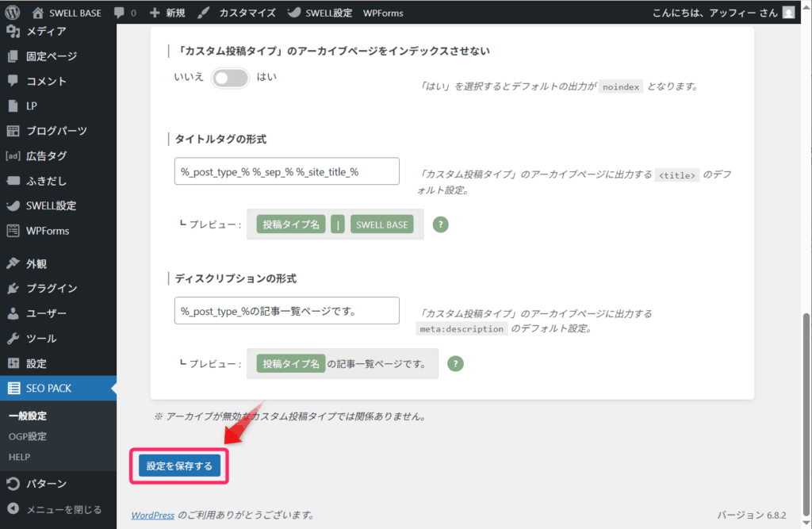Click the 設定を保存する button
812x529 pixels.
(x=179, y=466)
